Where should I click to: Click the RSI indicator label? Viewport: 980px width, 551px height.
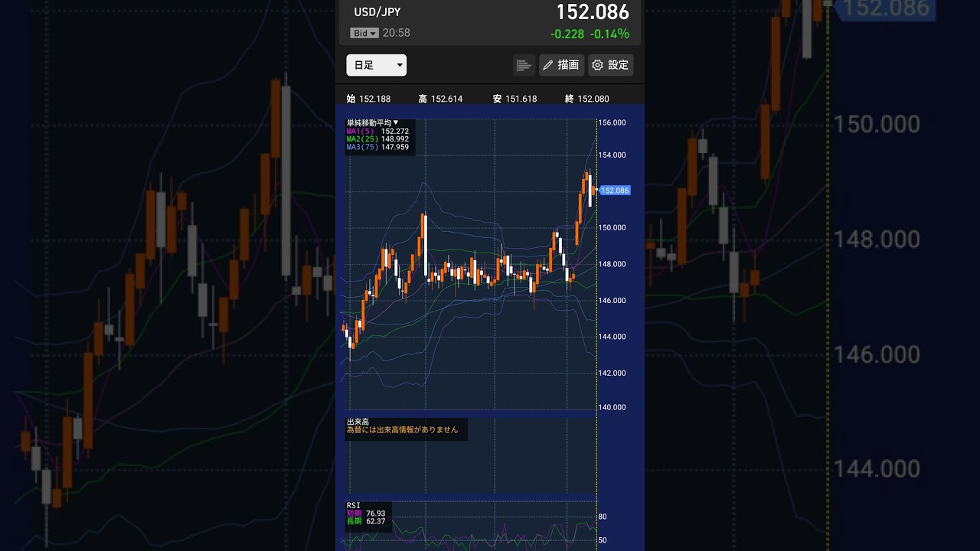(353, 505)
